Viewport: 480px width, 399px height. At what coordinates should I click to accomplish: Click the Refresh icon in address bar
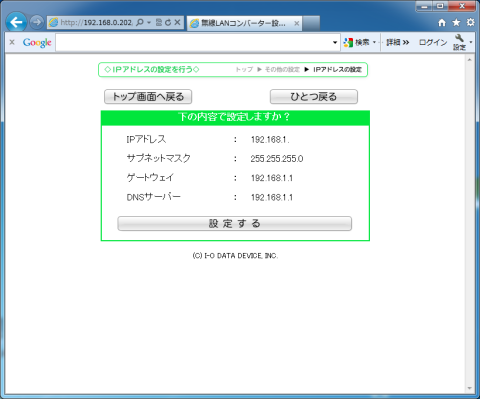point(168,22)
